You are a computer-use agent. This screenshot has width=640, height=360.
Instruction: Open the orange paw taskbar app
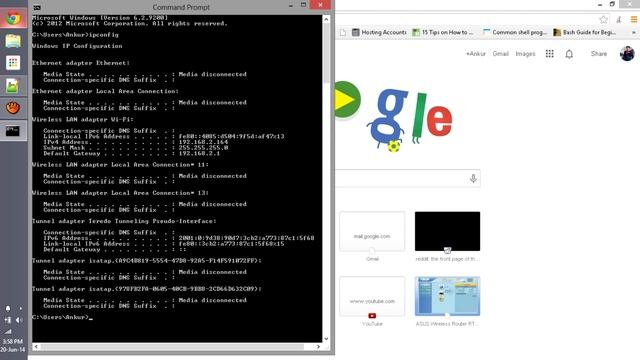[x=13, y=108]
